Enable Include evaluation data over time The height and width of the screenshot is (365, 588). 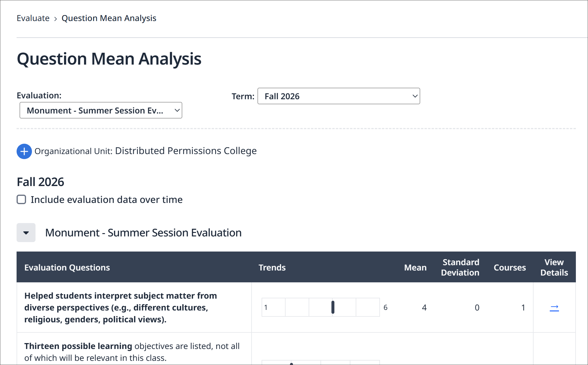pos(21,200)
